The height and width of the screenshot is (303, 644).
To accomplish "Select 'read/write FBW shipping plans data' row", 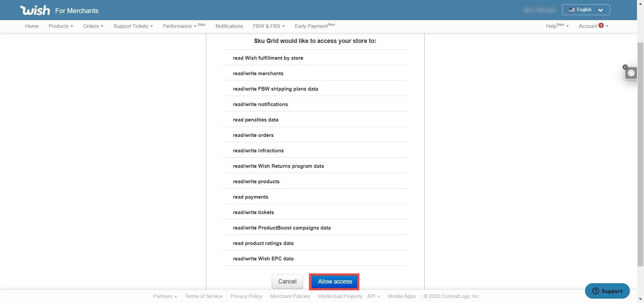I will [x=315, y=89].
